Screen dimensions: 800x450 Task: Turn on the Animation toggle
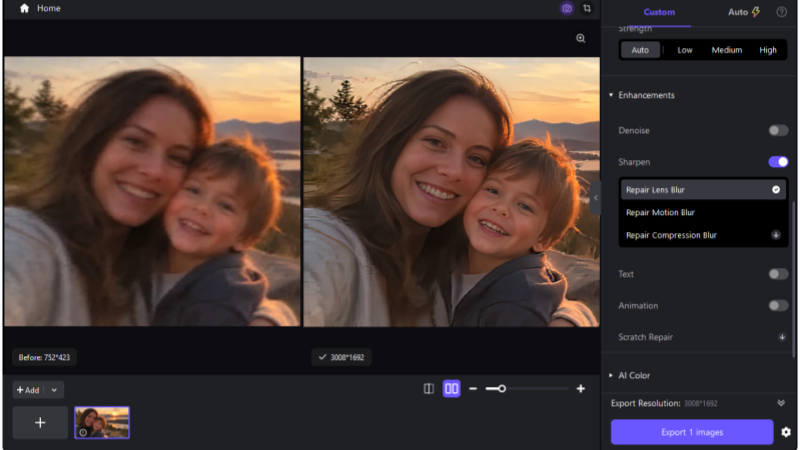point(778,306)
